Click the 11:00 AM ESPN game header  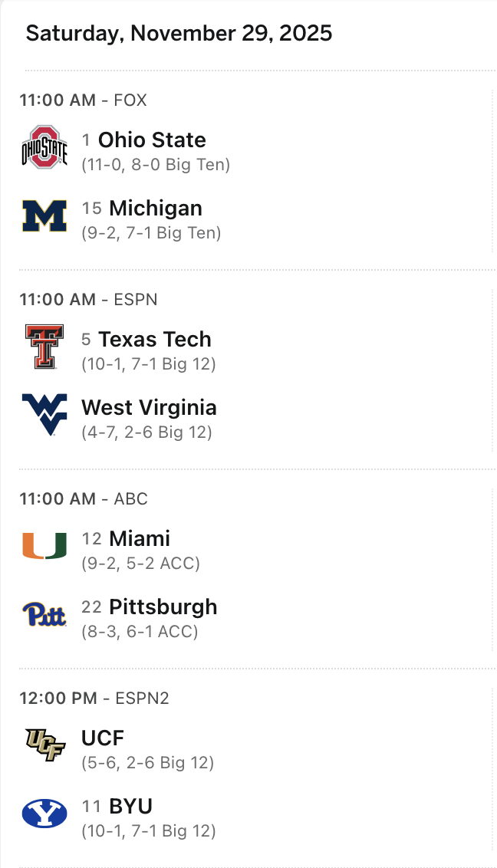(x=88, y=300)
